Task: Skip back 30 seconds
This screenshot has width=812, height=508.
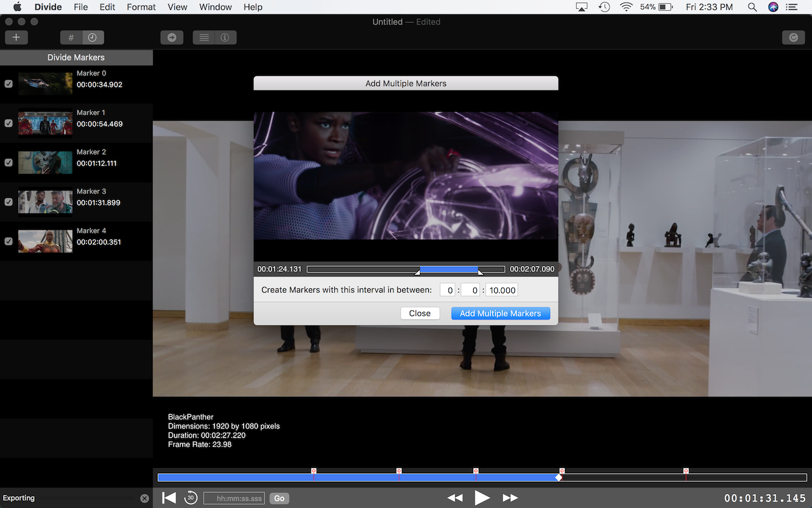Action: (190, 498)
